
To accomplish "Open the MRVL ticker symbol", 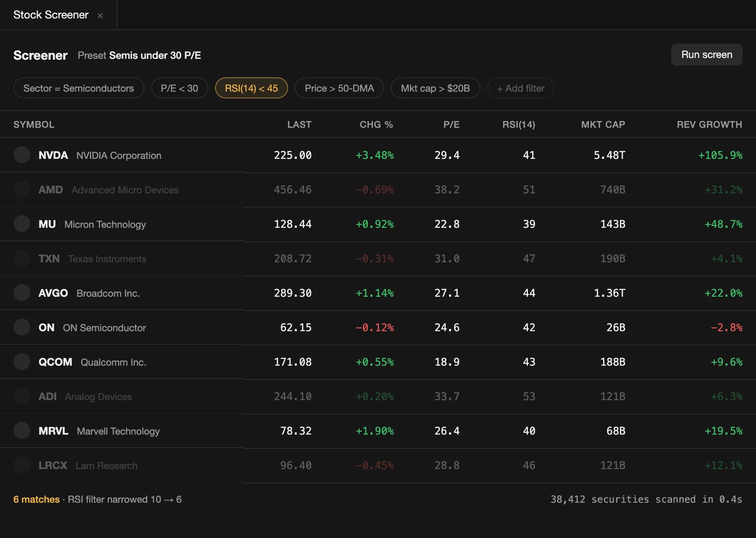I will coord(53,431).
